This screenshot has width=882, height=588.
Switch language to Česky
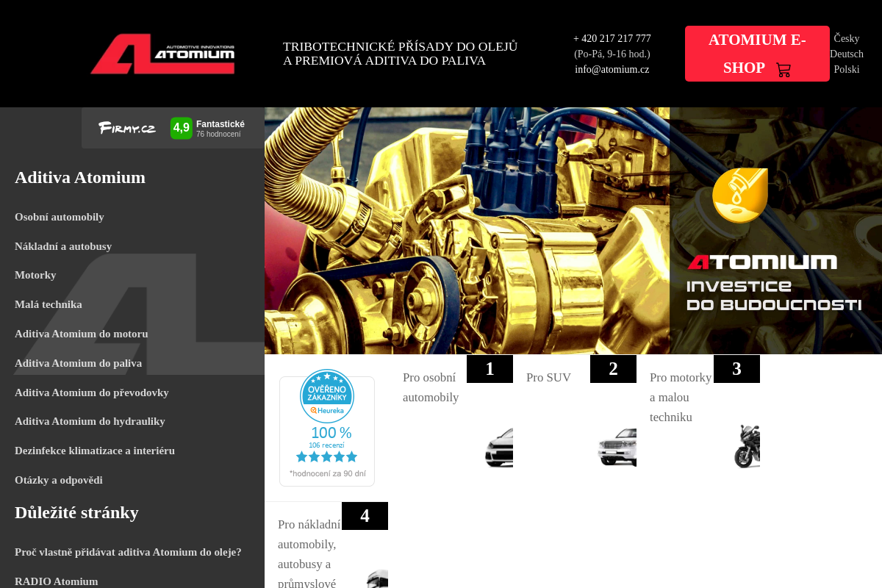click(x=847, y=38)
